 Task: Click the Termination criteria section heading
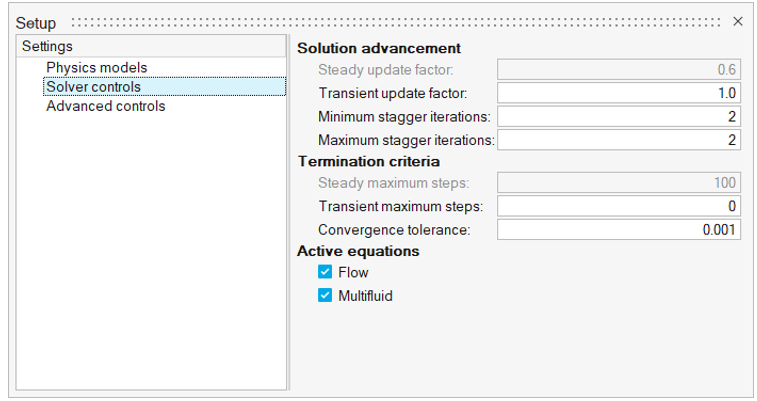point(368,161)
